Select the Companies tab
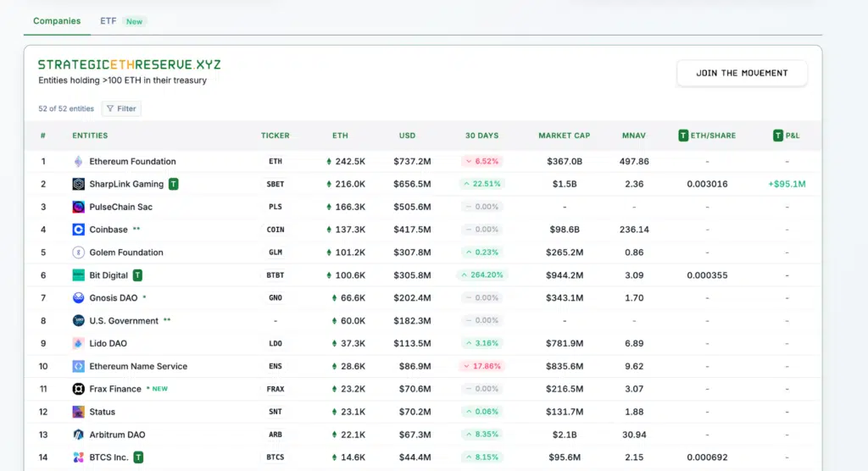This screenshot has width=868, height=471. click(57, 21)
